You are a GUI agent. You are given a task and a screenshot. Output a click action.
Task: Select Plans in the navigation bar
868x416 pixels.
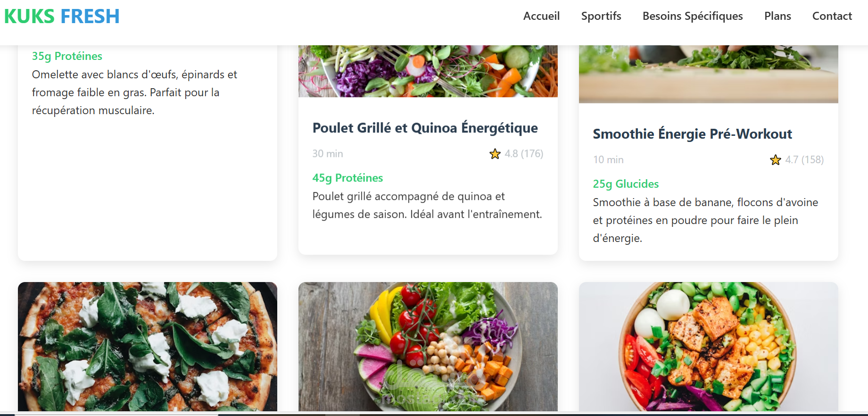point(777,16)
